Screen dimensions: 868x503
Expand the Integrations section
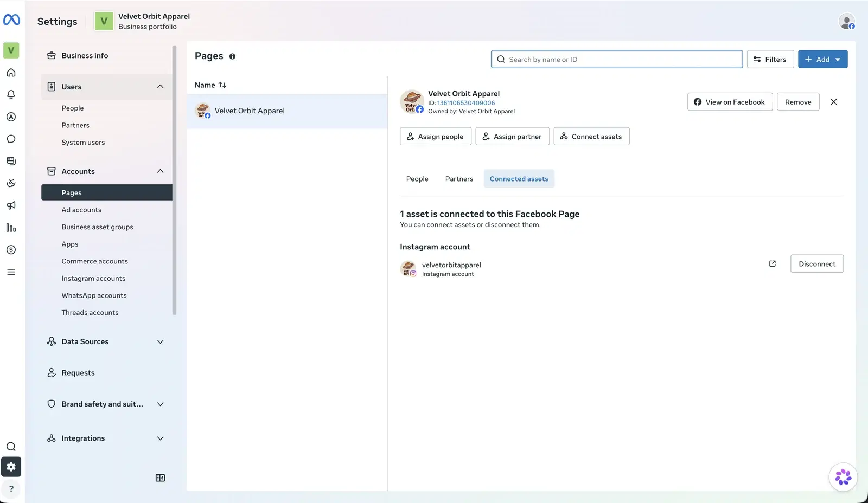[x=160, y=438]
